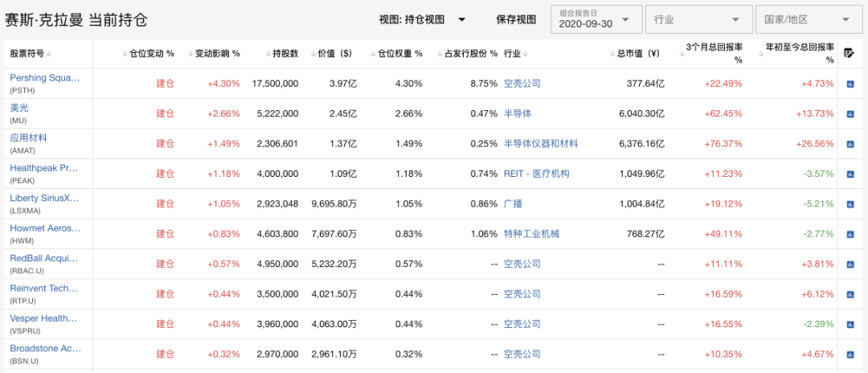This screenshot has width=868, height=373.
Task: Open the Liberty SiriusX… stock link
Action: point(45,198)
